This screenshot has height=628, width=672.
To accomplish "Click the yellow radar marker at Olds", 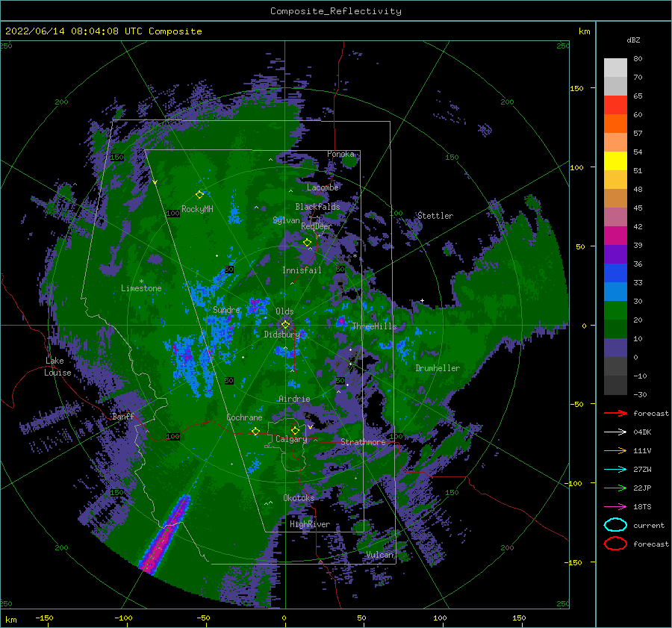I will pos(285,325).
